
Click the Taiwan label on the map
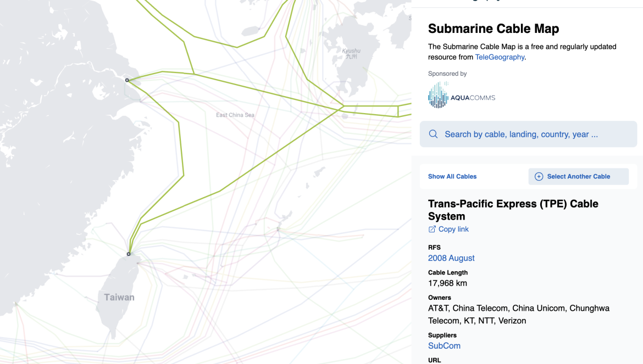point(119,298)
